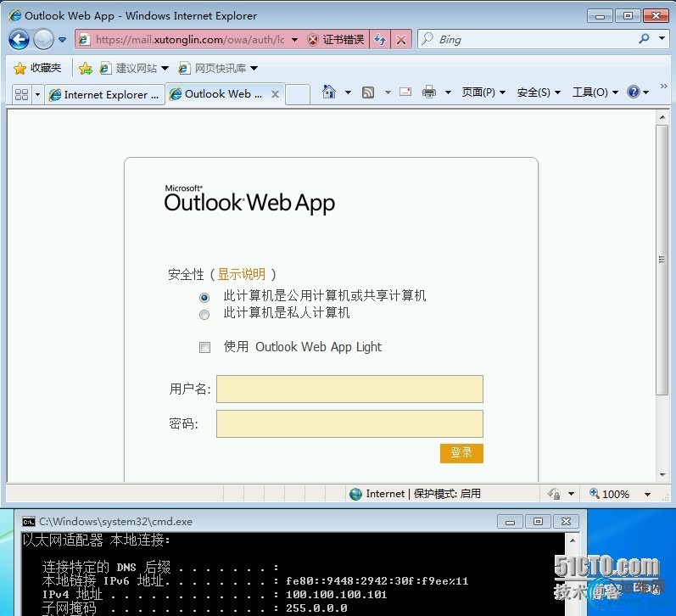Click the 登录 sign-in button
The width and height of the screenshot is (676, 616).
(x=461, y=453)
